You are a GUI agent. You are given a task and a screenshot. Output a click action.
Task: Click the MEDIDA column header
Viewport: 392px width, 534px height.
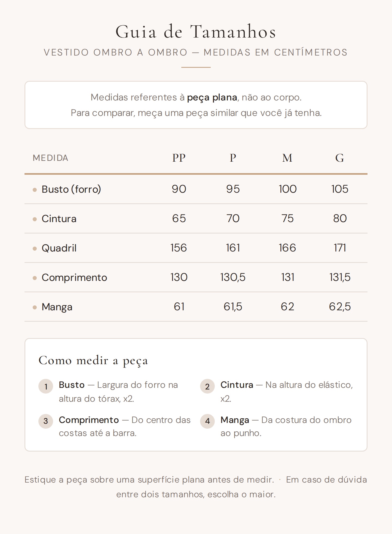[x=50, y=158]
